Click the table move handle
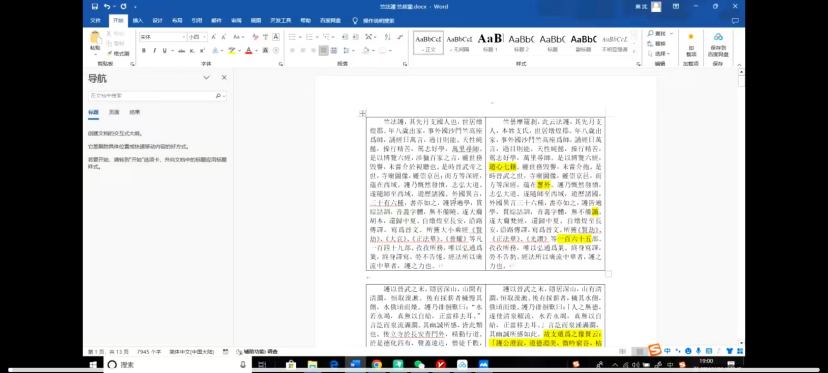 [362, 113]
